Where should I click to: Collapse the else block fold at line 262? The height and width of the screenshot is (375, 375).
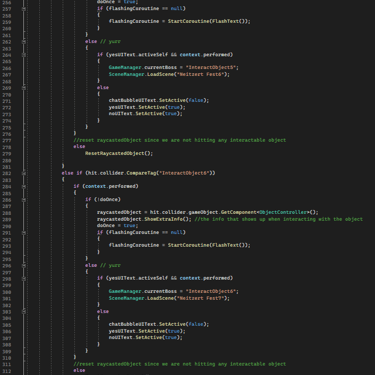[x=24, y=42]
